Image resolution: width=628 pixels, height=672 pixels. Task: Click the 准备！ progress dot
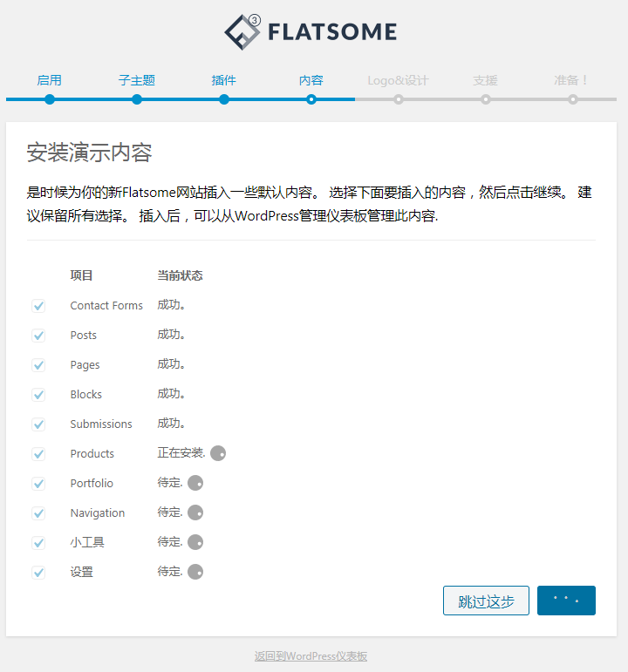pyautogui.click(x=573, y=99)
